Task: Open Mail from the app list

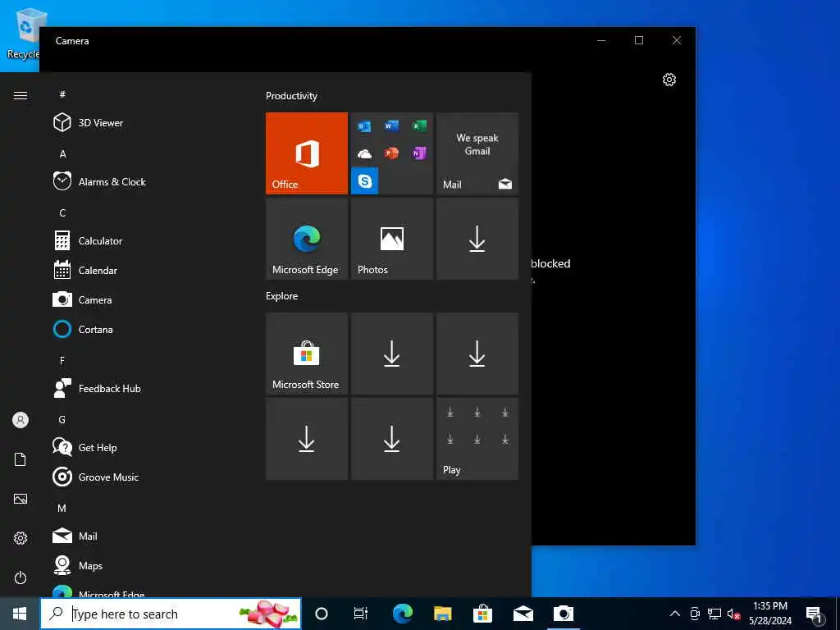Action: coord(144,536)
